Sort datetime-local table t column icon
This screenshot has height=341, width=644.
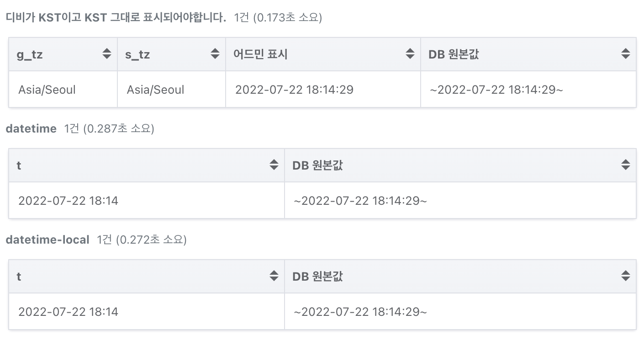point(274,276)
